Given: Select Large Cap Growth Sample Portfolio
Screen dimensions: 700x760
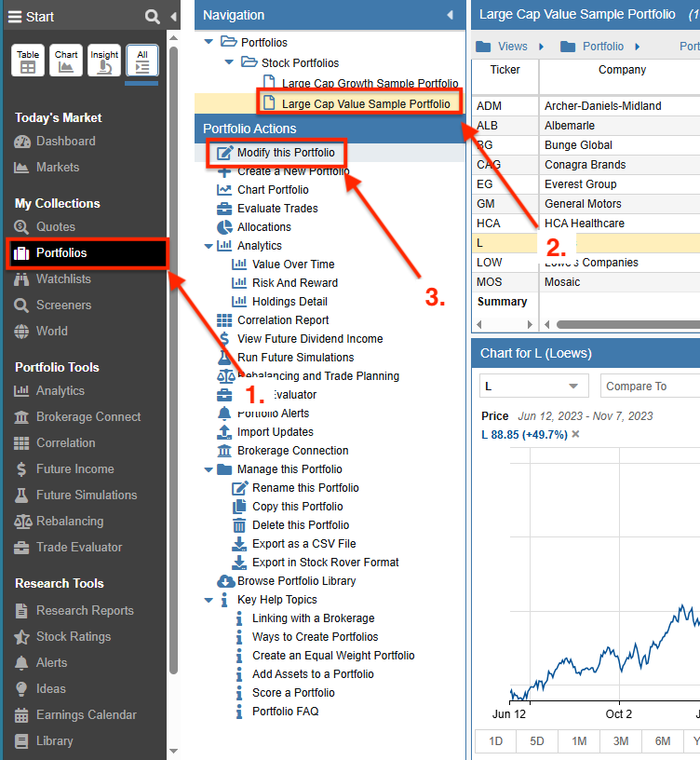Looking at the screenshot, I should pyautogui.click(x=370, y=84).
